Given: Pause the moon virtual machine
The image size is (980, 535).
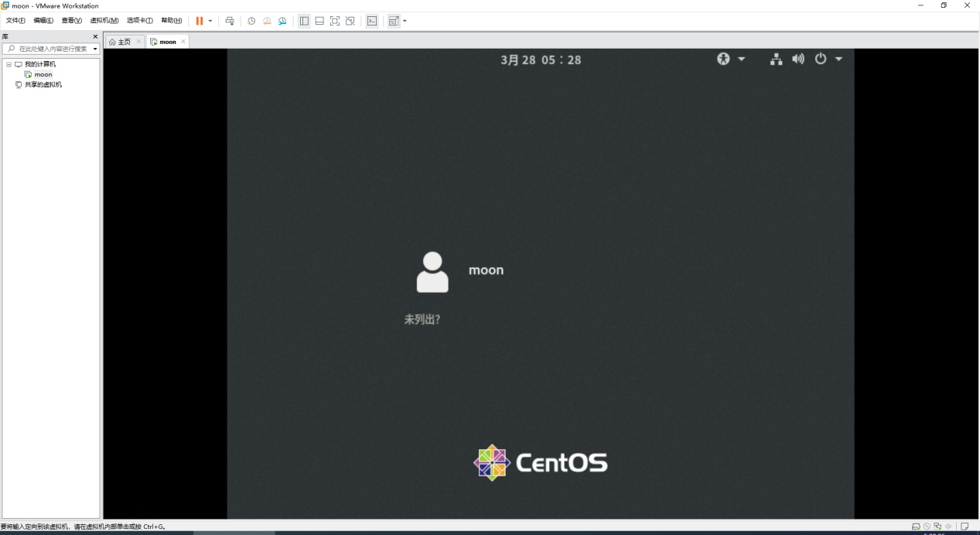Looking at the screenshot, I should [x=200, y=21].
